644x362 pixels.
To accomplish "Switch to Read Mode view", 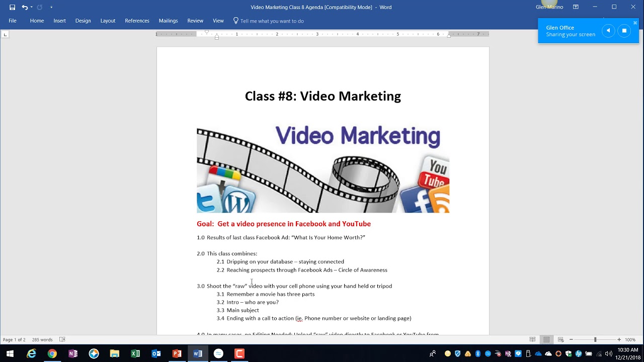I will 532,340.
